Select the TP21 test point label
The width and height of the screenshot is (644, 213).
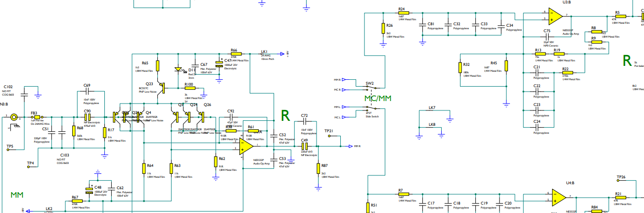click(329, 130)
